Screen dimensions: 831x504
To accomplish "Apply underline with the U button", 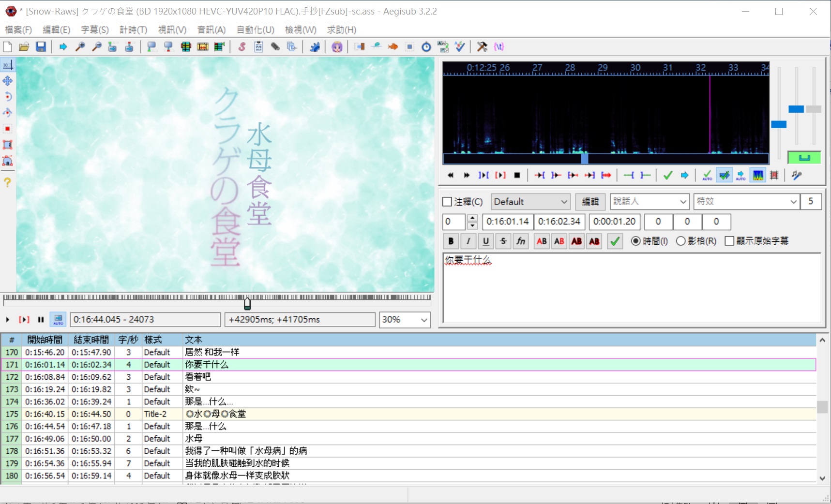I will click(x=486, y=241).
